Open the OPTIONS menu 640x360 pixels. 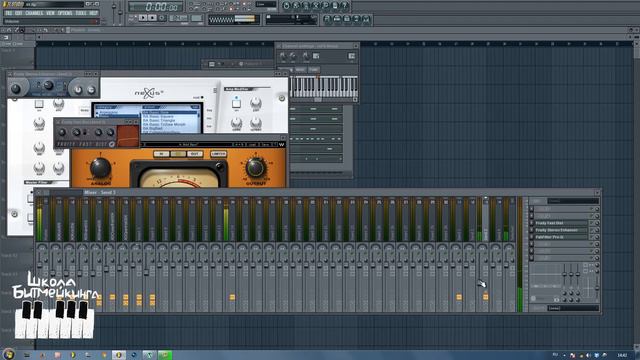pyautogui.click(x=65, y=13)
